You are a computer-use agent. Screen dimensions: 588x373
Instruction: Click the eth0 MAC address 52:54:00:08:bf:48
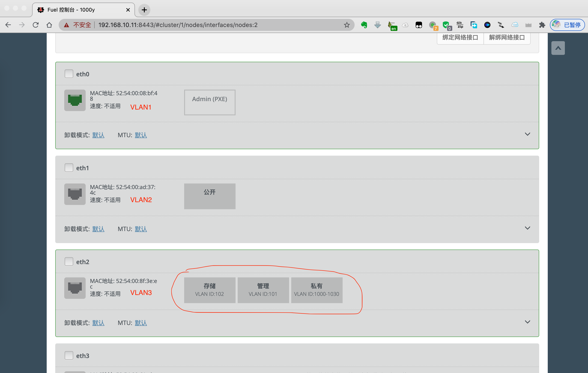124,96
